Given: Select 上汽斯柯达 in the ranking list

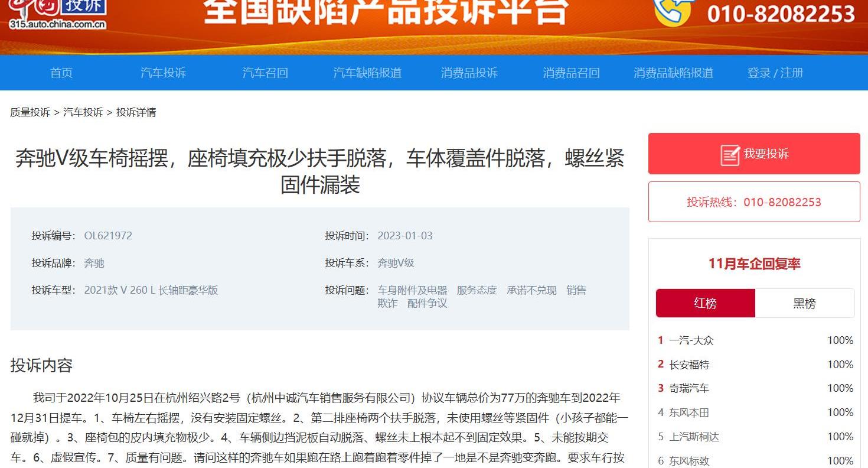Looking at the screenshot, I should coord(694,437).
